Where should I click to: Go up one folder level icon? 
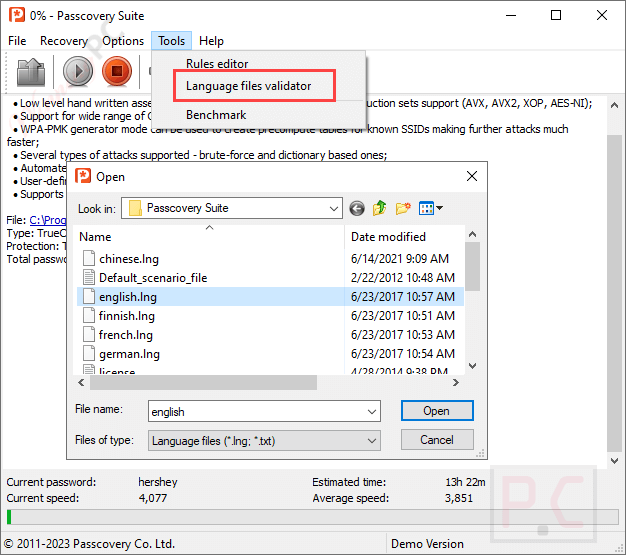tap(379, 208)
